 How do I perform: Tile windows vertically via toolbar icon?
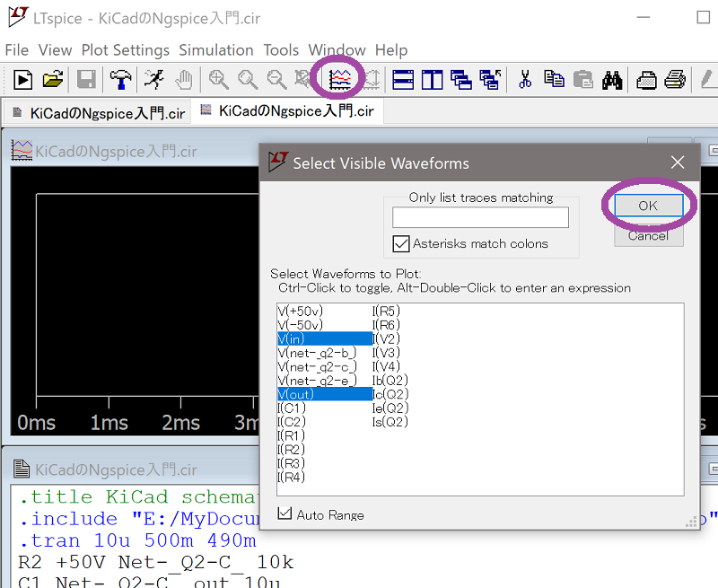click(432, 80)
